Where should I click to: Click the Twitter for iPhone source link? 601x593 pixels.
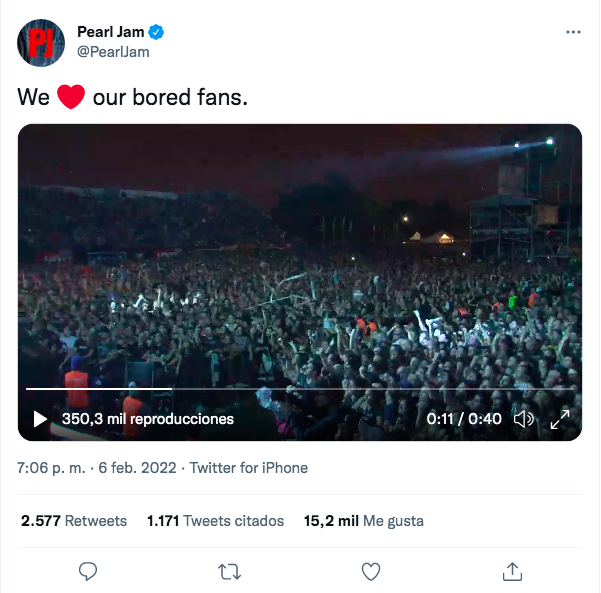click(x=248, y=468)
